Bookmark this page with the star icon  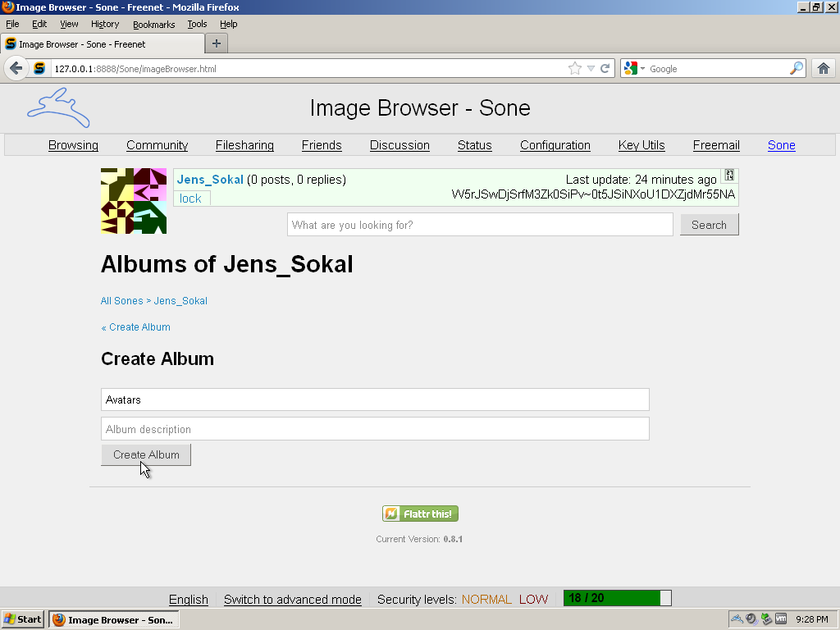(574, 69)
